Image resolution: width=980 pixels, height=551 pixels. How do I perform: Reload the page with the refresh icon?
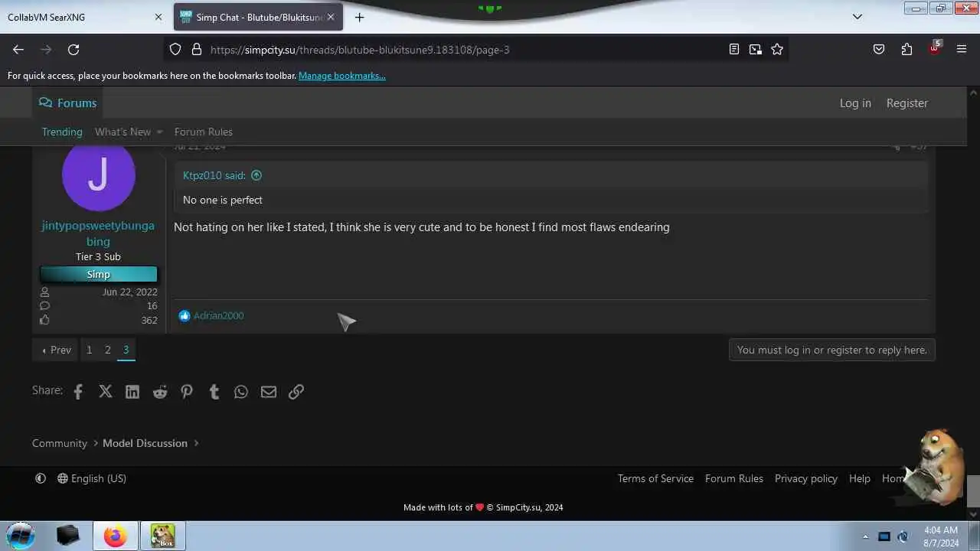pyautogui.click(x=73, y=50)
